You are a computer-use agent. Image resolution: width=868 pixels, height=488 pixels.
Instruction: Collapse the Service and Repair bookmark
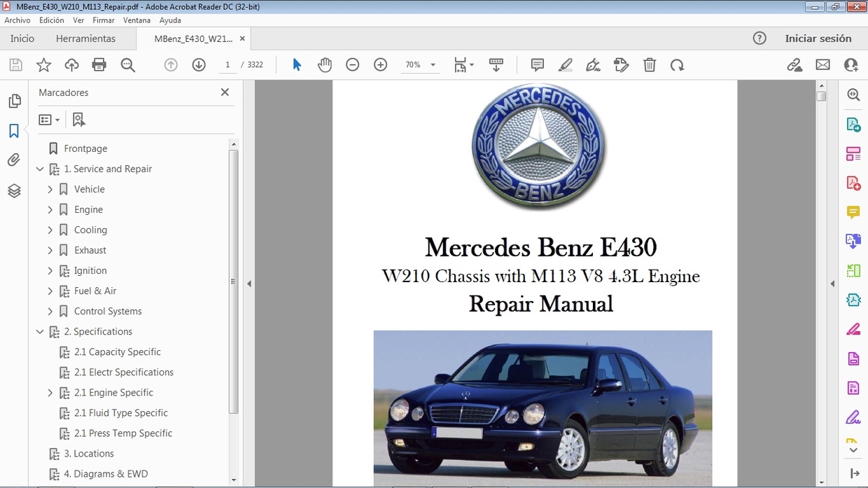pyautogui.click(x=40, y=169)
